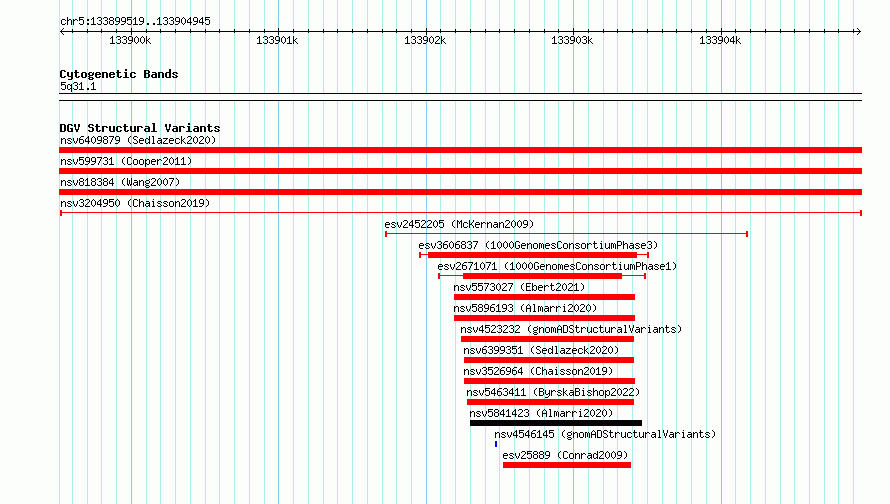Click the nsv5573027 red bar
The height and width of the screenshot is (504, 890).
544,297
